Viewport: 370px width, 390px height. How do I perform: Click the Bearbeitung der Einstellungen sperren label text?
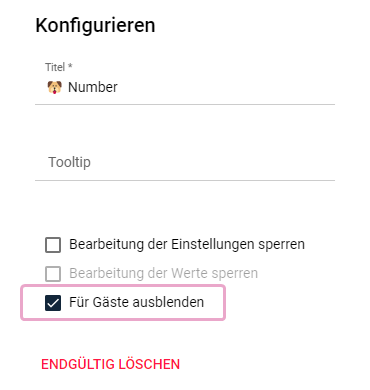click(x=187, y=244)
